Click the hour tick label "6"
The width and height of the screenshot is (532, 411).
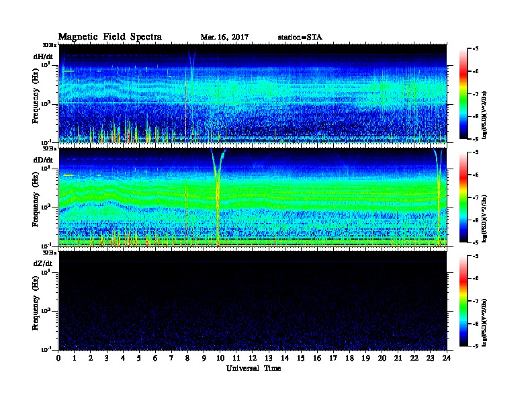click(x=155, y=358)
